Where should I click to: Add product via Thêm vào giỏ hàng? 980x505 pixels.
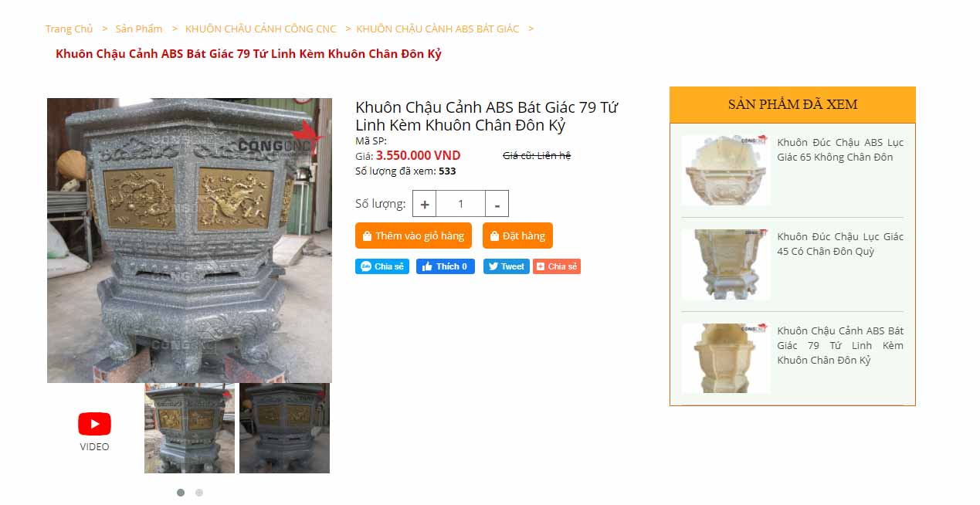413,236
